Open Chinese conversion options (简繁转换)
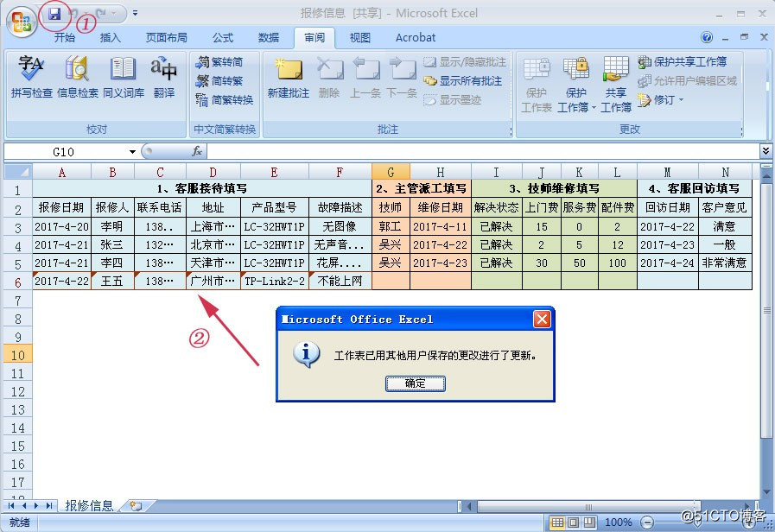Image resolution: width=775 pixels, height=532 pixels. (225, 100)
